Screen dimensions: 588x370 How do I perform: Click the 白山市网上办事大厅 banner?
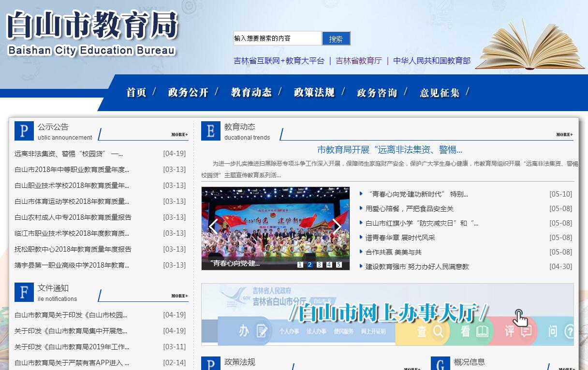point(387,314)
